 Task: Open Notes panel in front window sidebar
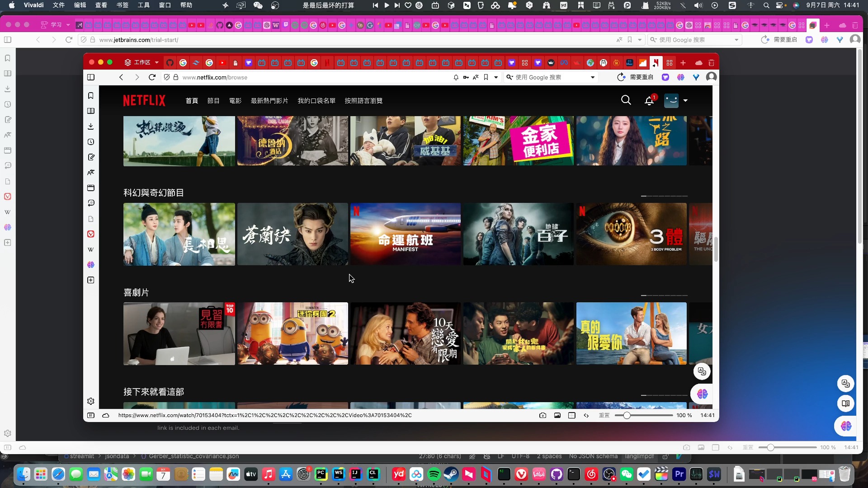coord(91,157)
